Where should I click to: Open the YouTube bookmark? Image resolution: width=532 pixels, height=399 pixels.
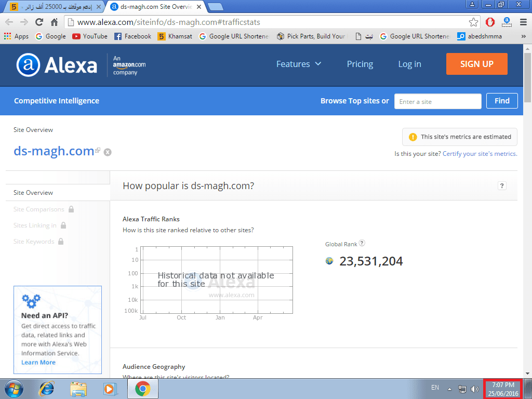(90, 36)
